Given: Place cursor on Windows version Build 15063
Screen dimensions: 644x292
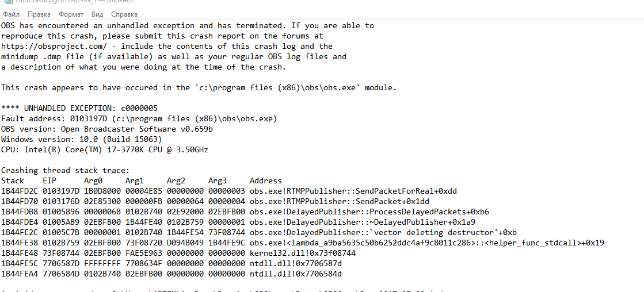Looking at the screenshot, I should click(82, 140).
